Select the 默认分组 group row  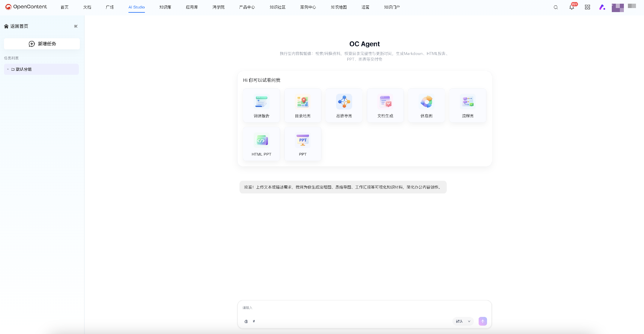coord(41,69)
